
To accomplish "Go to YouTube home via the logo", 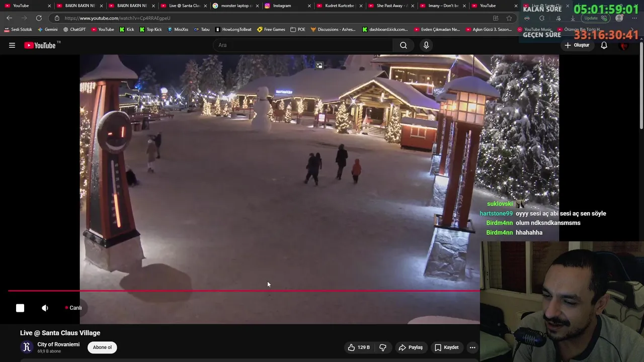I will tap(40, 45).
